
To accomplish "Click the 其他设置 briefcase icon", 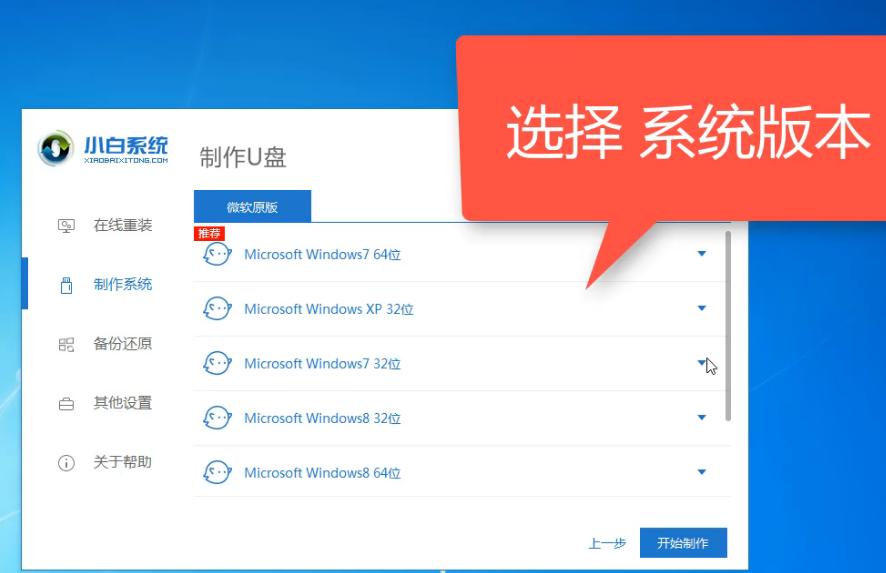I will point(66,404).
